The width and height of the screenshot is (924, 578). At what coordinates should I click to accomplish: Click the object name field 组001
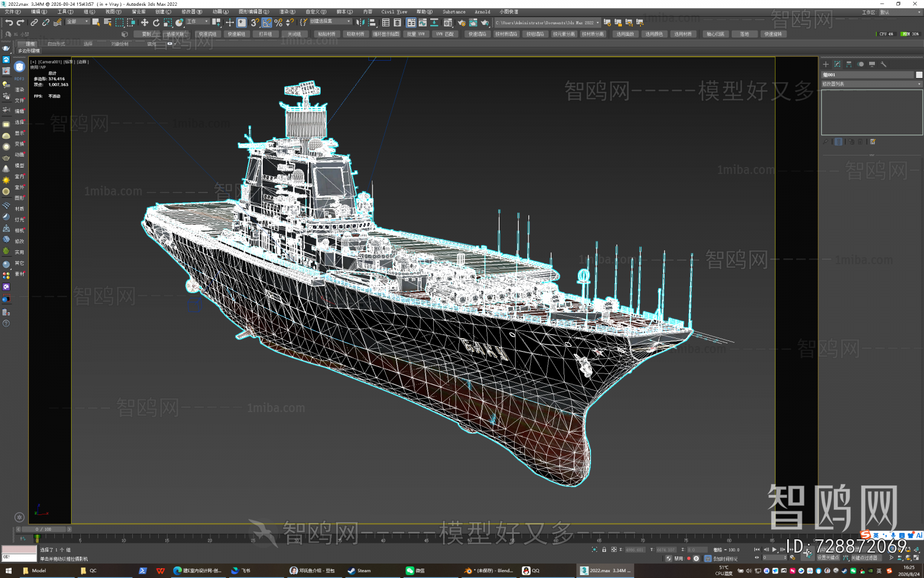point(867,75)
